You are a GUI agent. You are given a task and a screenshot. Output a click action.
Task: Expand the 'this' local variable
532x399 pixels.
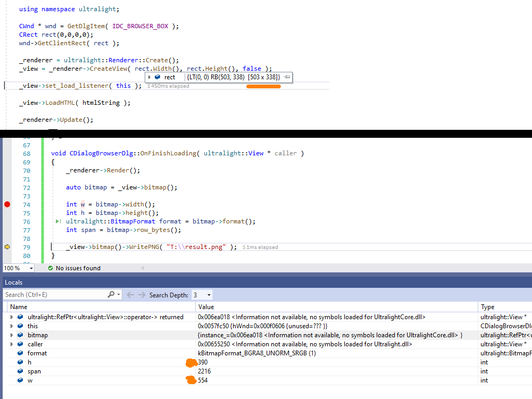(12, 326)
